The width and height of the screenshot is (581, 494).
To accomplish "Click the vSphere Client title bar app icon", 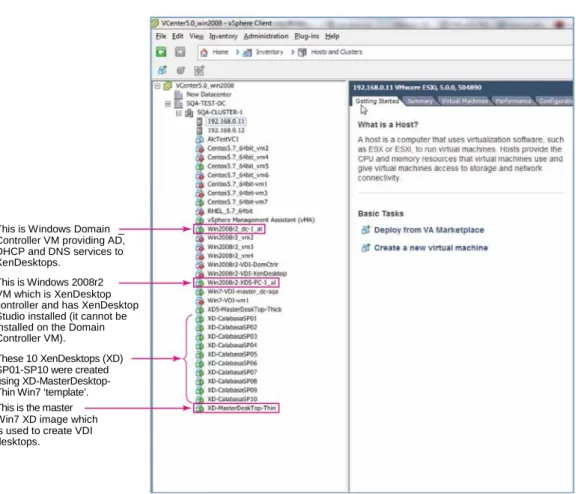I will pyautogui.click(x=155, y=23).
